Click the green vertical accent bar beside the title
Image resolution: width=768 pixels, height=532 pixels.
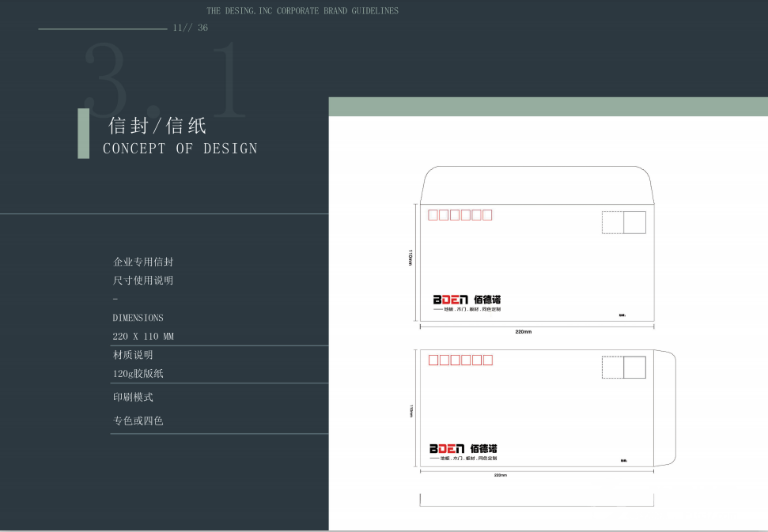(x=83, y=134)
